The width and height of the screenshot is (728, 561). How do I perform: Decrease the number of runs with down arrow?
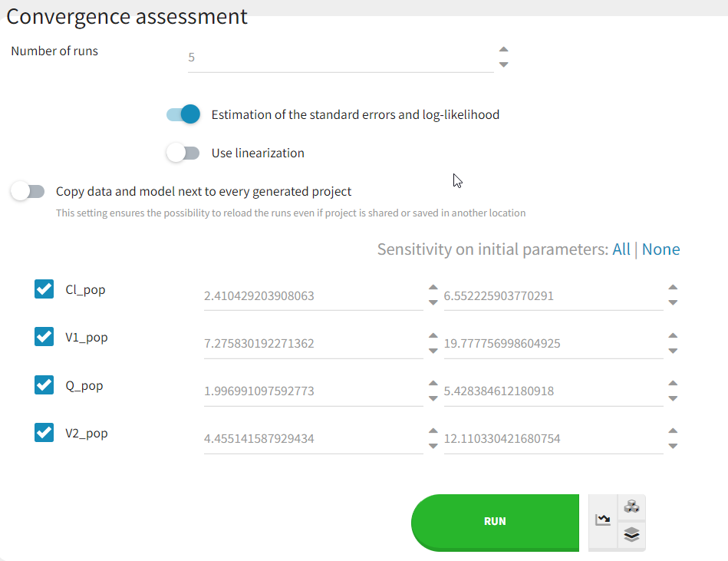pos(503,64)
